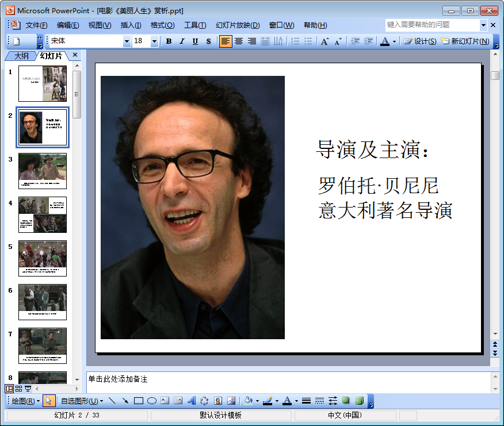Click the New document icon

pos(16,41)
